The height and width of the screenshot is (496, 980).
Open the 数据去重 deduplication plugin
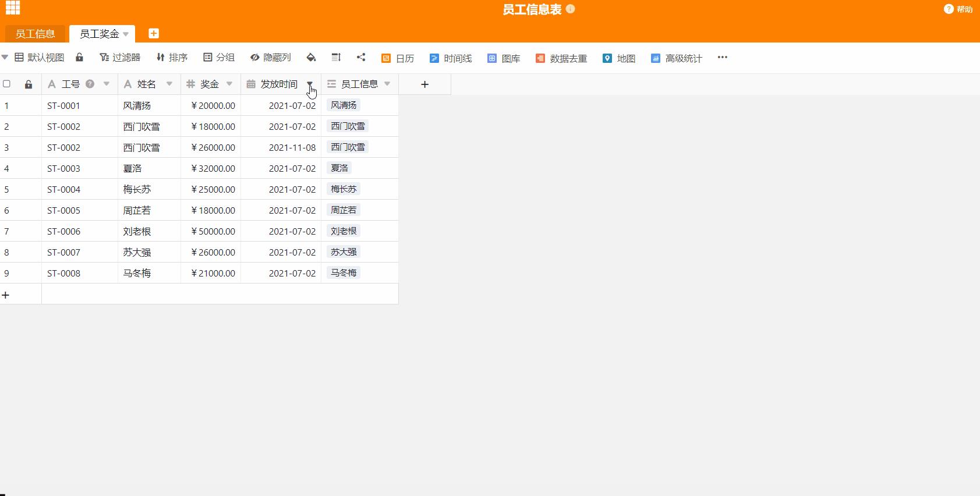[x=561, y=58]
